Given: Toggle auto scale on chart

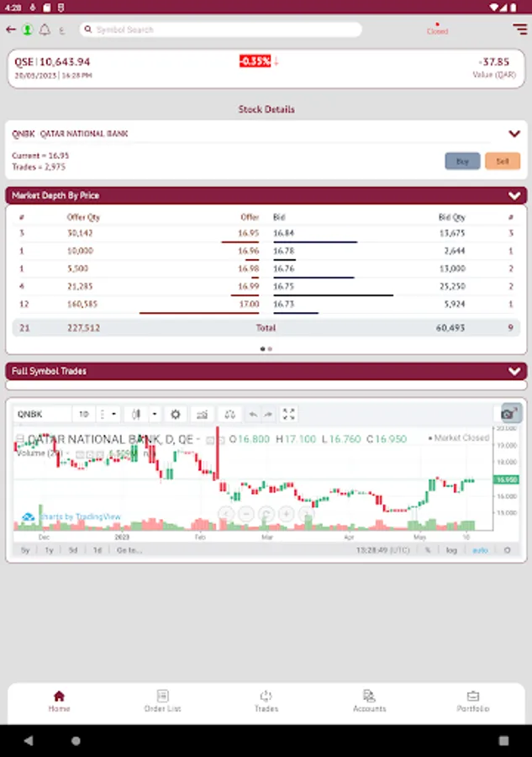Looking at the screenshot, I should pyautogui.click(x=480, y=550).
